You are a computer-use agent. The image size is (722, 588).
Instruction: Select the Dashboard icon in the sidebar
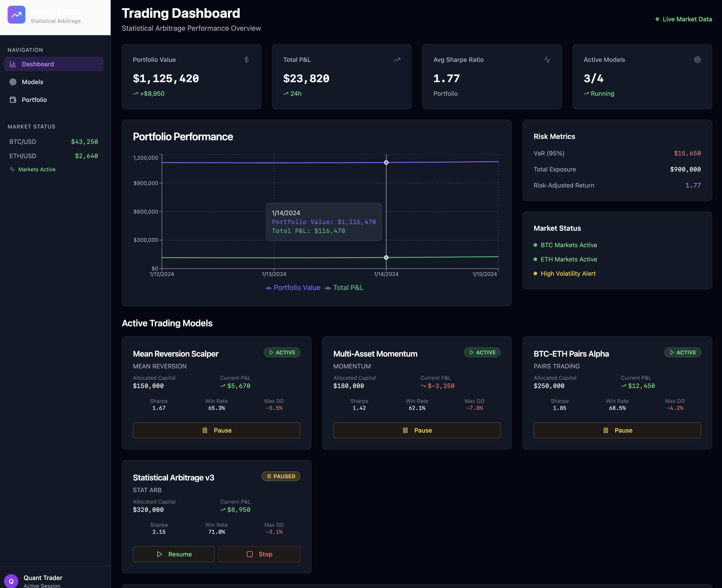[13, 64]
